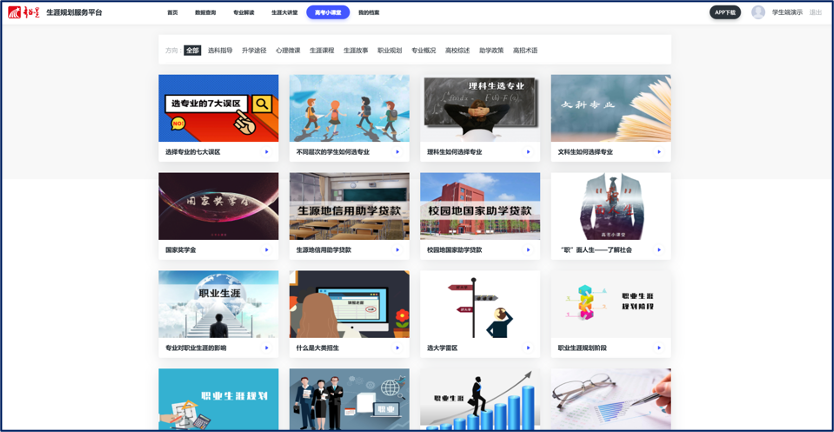
Task: Open signpost thumbnail for 选大学雷区
Action: coord(480,304)
